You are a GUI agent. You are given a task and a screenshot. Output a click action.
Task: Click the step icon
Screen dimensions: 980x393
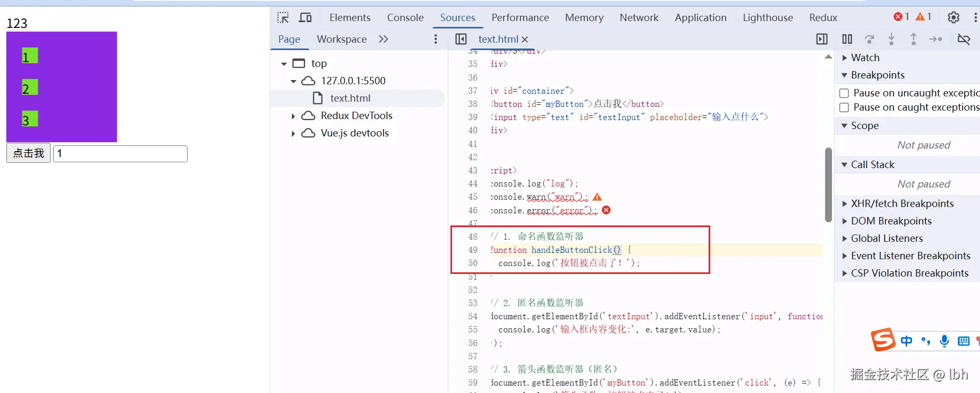point(936,39)
